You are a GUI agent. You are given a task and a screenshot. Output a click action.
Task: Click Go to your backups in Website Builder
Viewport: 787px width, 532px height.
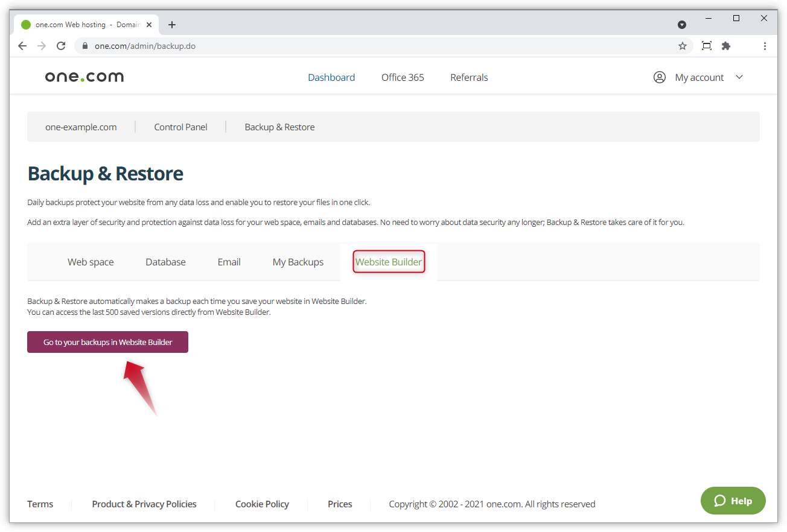pos(107,341)
